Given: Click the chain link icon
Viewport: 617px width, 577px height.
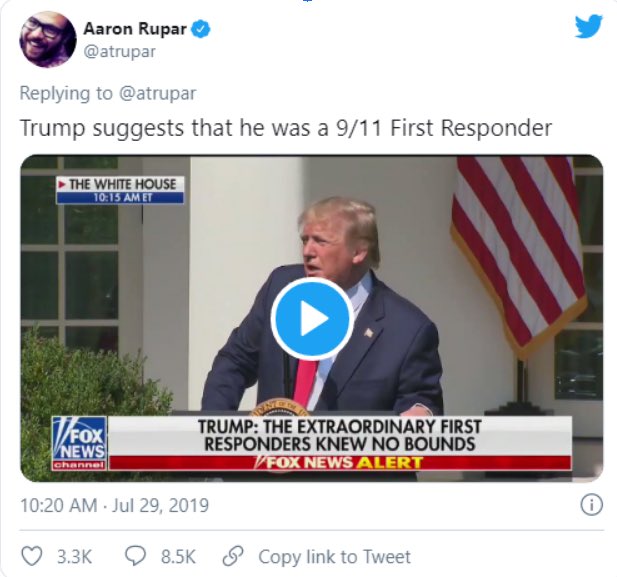Looking at the screenshot, I should (x=233, y=556).
